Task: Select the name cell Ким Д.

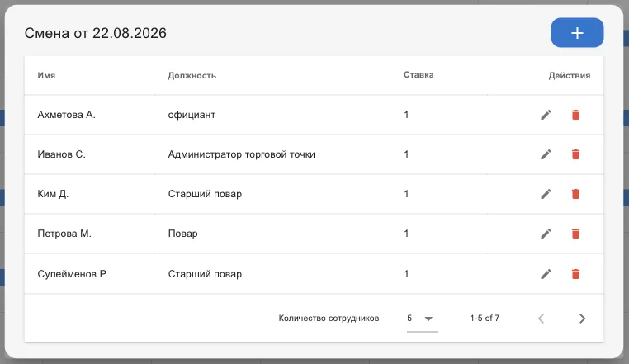Action: pos(53,194)
